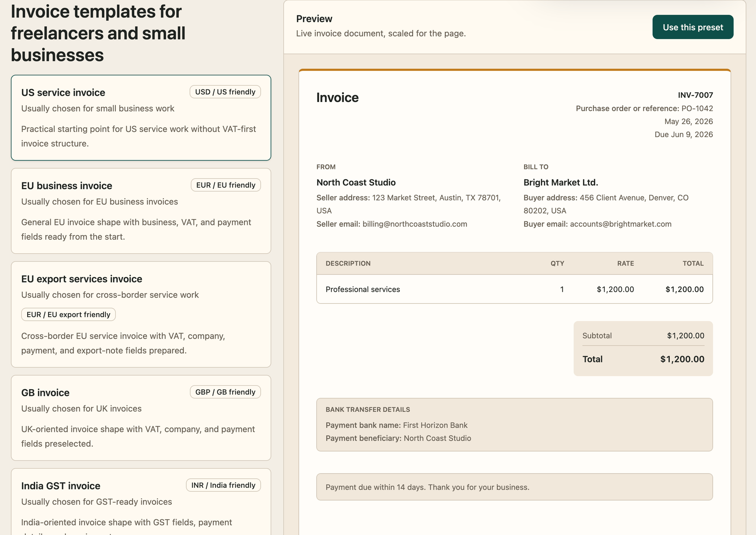Click the Due Jun 9, 2026 text
The width and height of the screenshot is (756, 535).
[684, 134]
